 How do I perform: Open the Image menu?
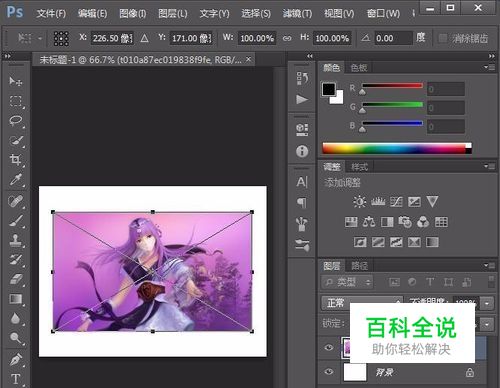tap(132, 13)
